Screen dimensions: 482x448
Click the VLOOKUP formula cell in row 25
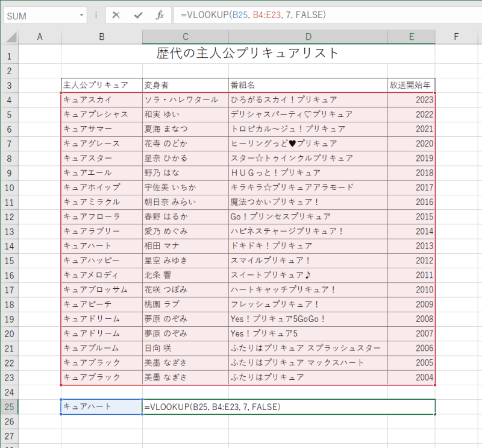(x=289, y=407)
